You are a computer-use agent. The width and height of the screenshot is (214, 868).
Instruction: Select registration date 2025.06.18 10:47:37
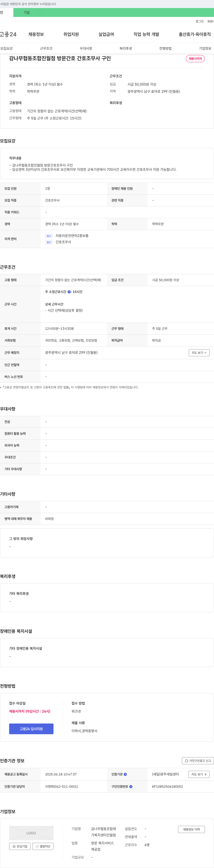[x=61, y=774]
